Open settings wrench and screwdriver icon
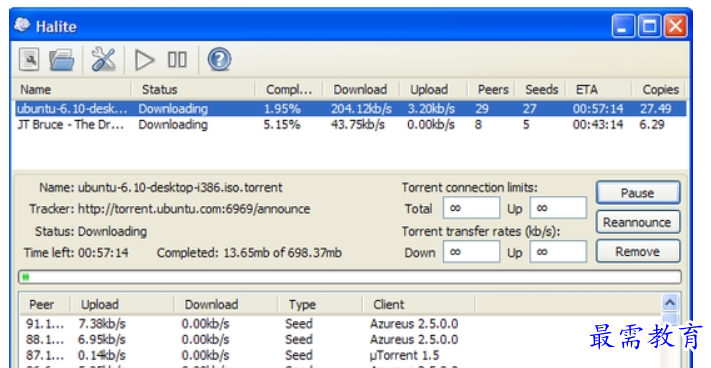Image resolution: width=711 pixels, height=368 pixels. (x=103, y=59)
